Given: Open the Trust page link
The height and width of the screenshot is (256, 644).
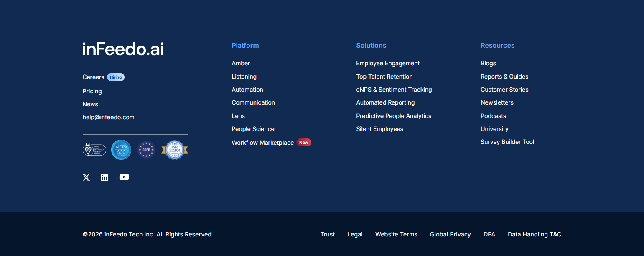Looking at the screenshot, I should (x=327, y=234).
